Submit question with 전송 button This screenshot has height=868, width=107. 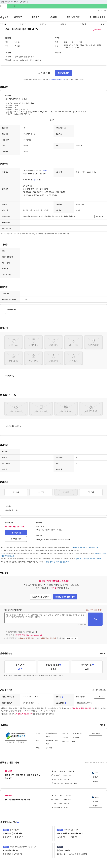point(95,619)
